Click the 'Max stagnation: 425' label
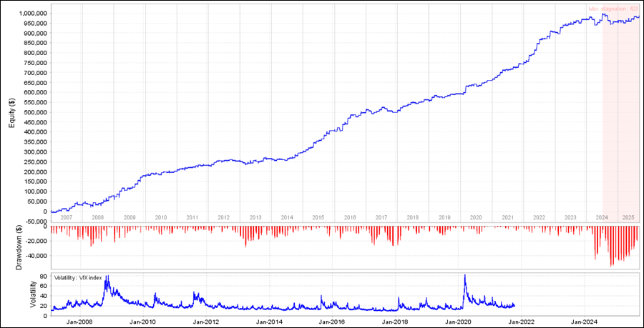Screen dimensions: 644x328 click(615, 8)
